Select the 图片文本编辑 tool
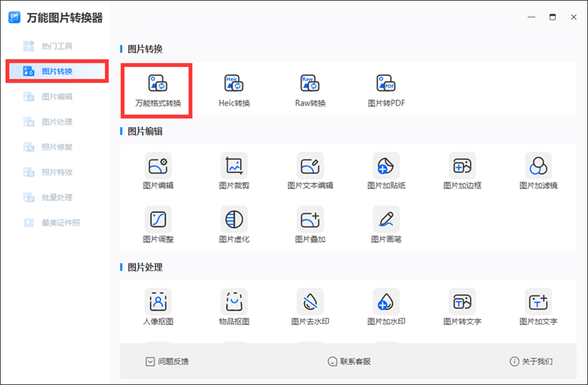Viewport: 588px width, 385px height. click(x=309, y=169)
